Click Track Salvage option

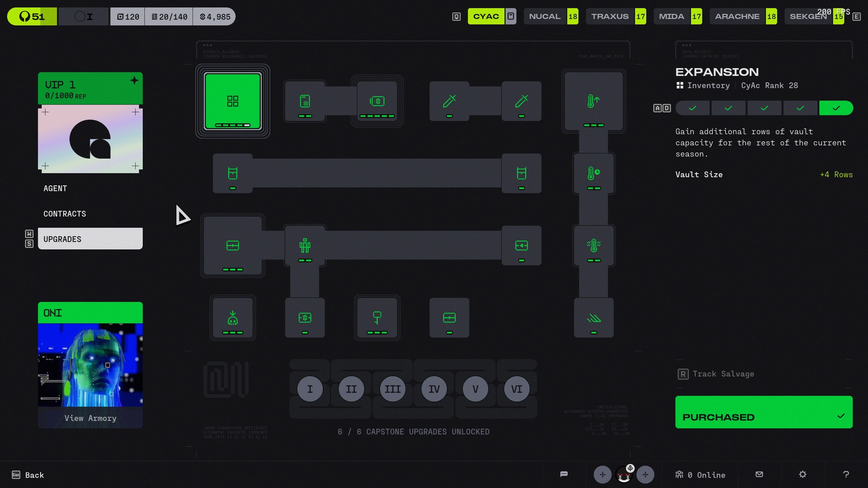point(723,374)
